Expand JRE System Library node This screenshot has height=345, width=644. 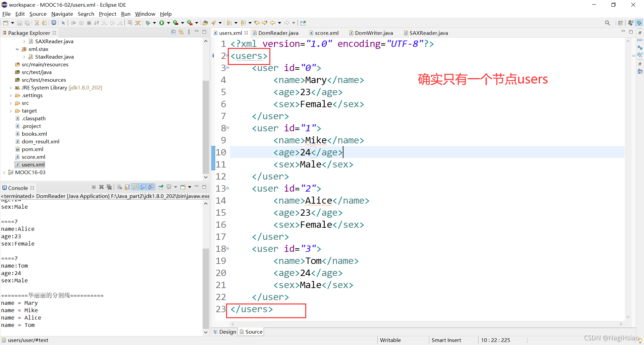click(11, 88)
